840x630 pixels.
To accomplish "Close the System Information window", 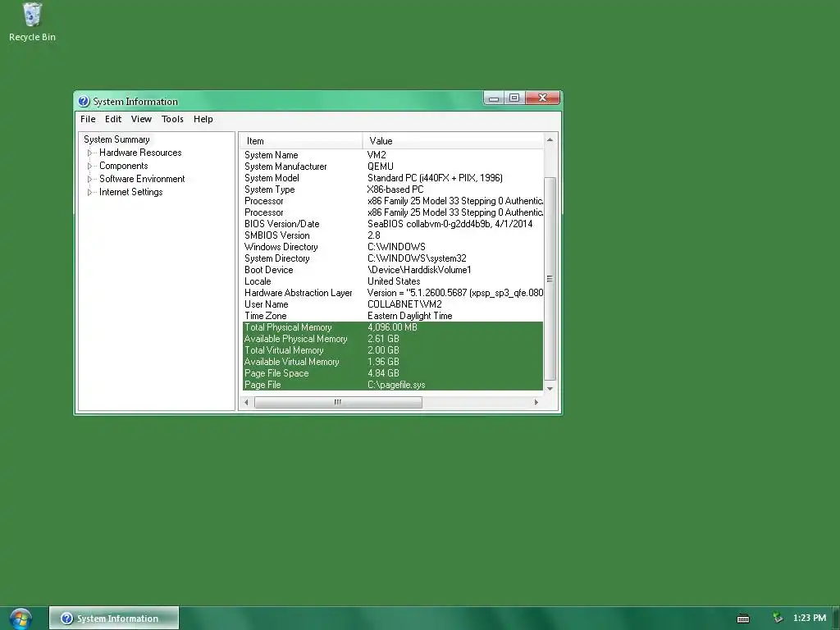I will (542, 98).
